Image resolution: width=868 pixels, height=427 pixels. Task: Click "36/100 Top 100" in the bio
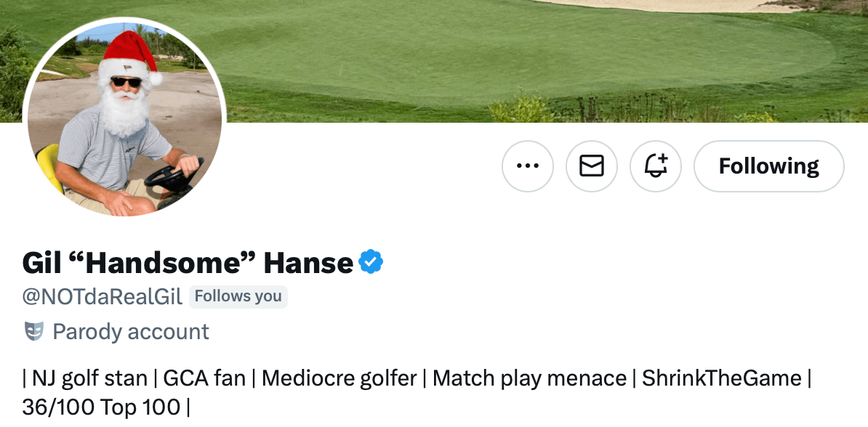pyautogui.click(x=101, y=407)
